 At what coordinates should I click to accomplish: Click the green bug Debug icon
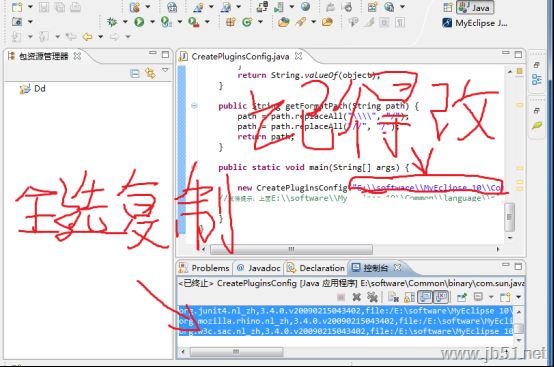(x=112, y=22)
